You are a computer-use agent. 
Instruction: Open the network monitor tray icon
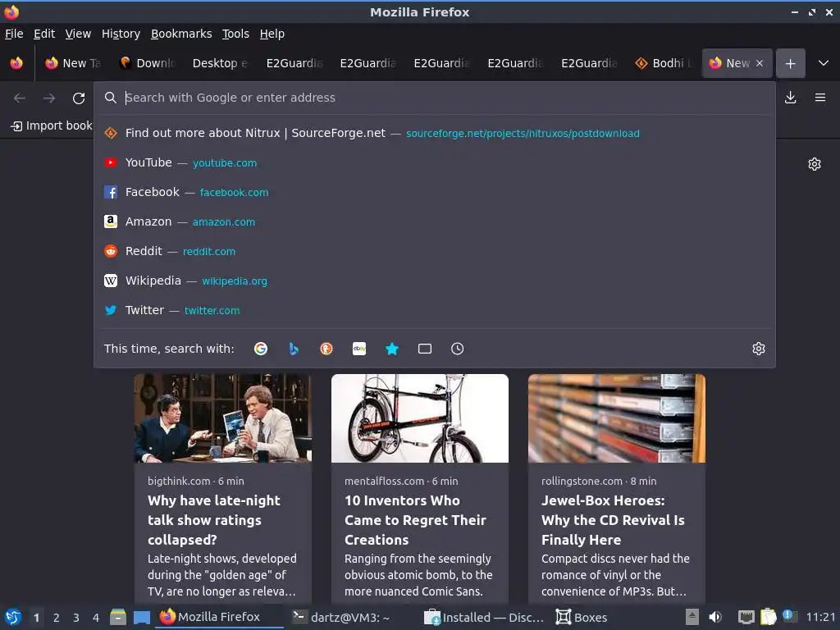coord(746,617)
